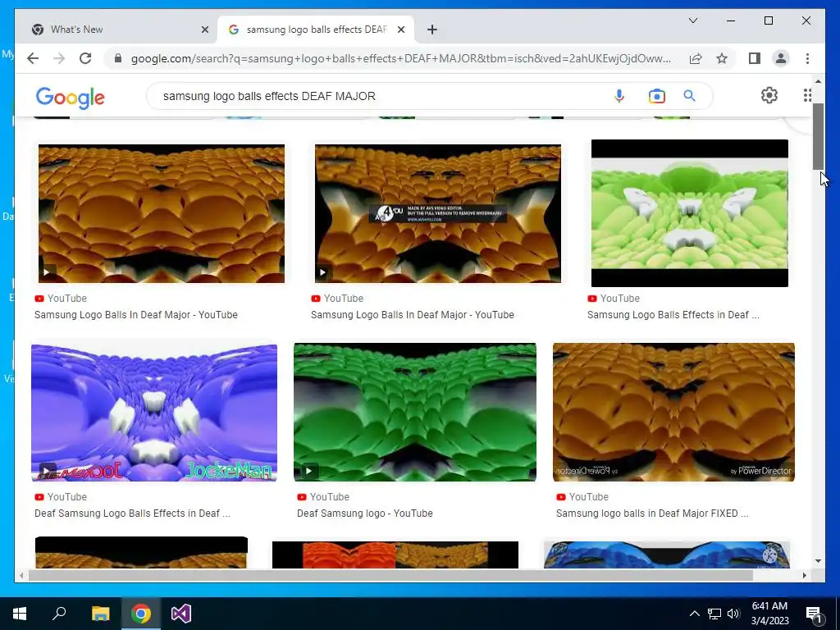Click the horizontal scrollbar thumb

pos(390,576)
